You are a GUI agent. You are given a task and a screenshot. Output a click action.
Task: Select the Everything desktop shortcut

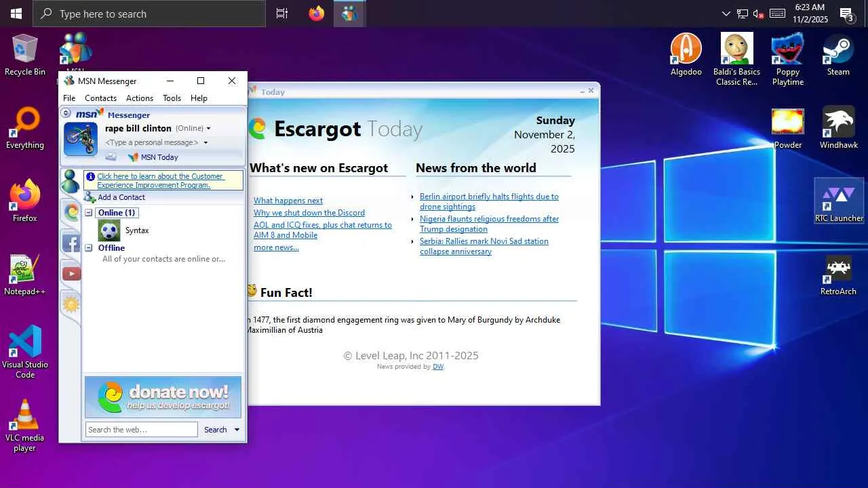point(25,128)
